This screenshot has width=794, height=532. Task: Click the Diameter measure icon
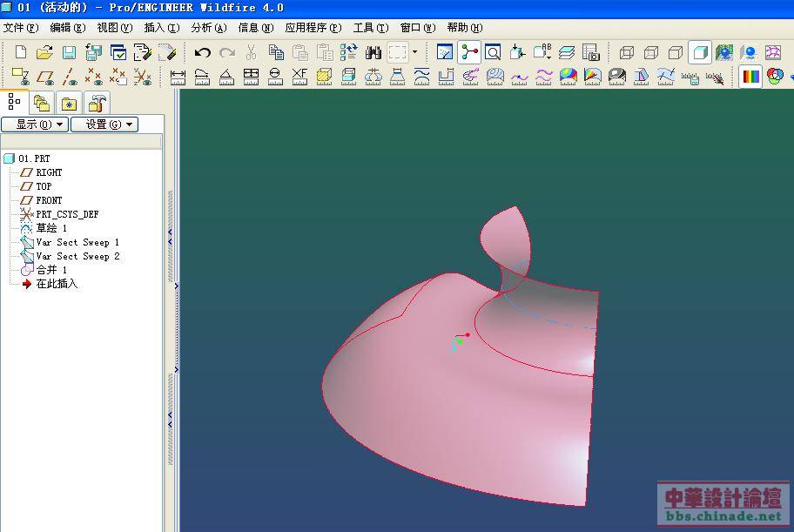point(275,77)
